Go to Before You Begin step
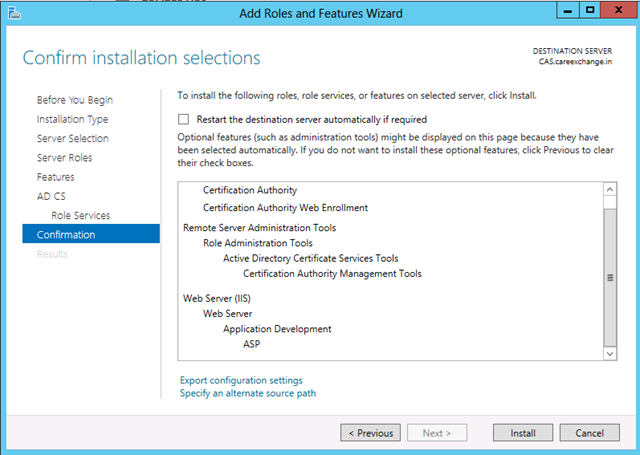 coord(75,100)
